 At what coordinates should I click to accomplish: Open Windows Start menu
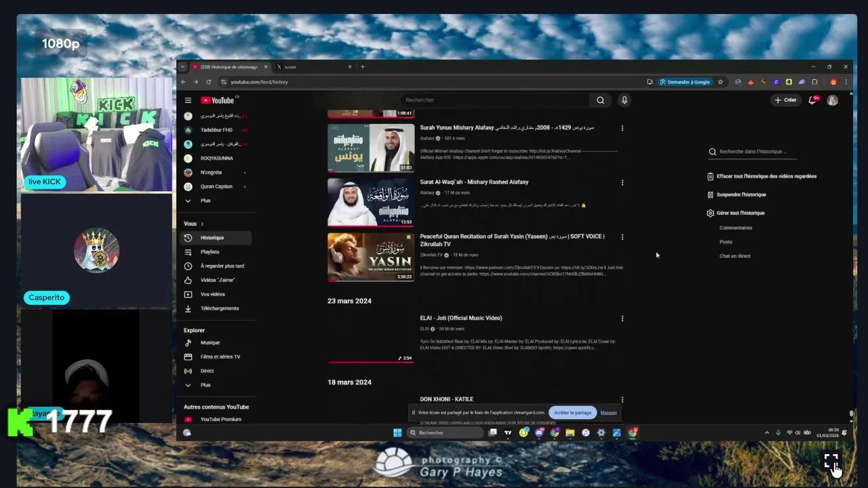[397, 432]
